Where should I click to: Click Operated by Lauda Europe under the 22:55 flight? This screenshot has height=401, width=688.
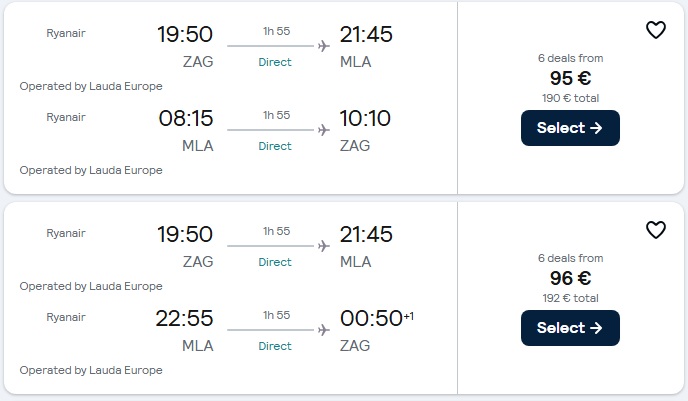coord(91,370)
